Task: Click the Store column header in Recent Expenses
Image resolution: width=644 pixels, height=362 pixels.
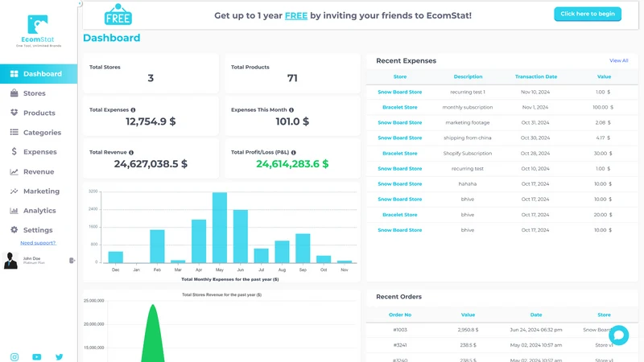Action: click(399, 76)
